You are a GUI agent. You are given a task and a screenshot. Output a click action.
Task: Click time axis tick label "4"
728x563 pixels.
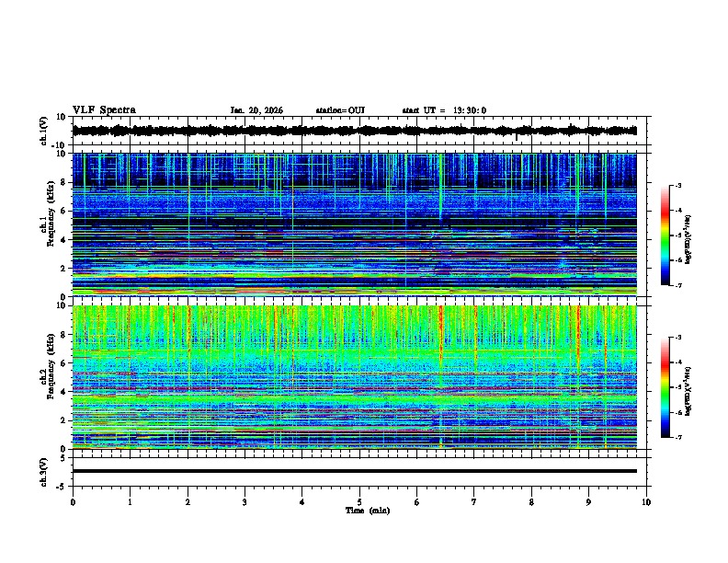302,502
